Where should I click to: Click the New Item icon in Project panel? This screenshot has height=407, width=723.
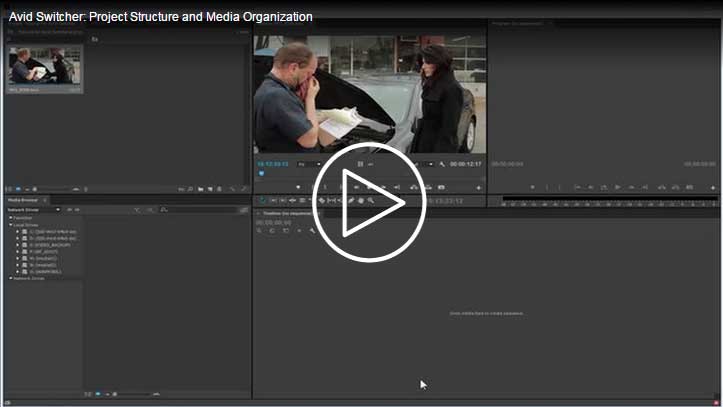(210, 189)
